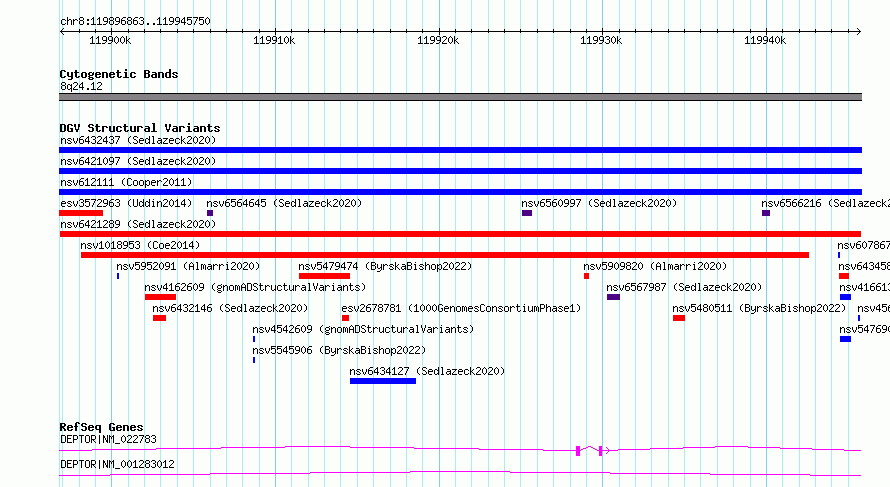Click the red marker under esv2678781
This screenshot has width=890, height=487.
pos(345,318)
